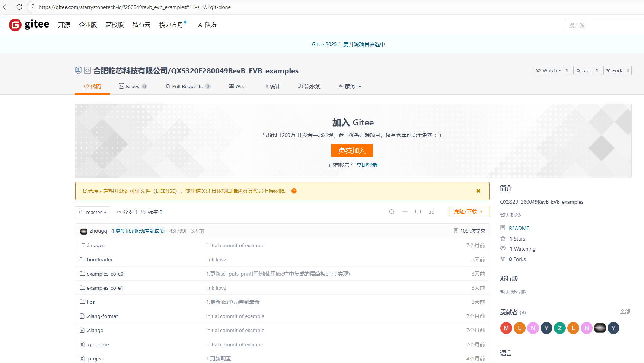Click the 搜开源 search field
Screen dimensions: 644x363
point(604,25)
